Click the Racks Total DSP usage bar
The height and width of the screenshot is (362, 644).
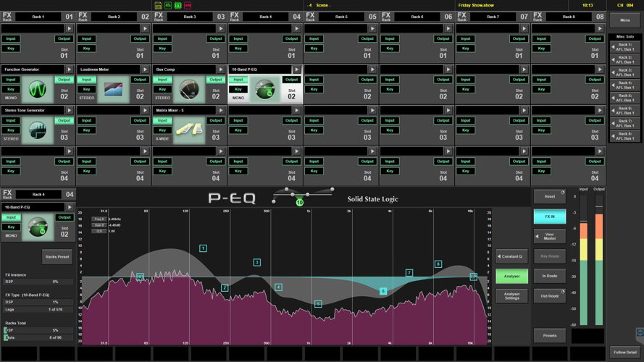coord(38,330)
